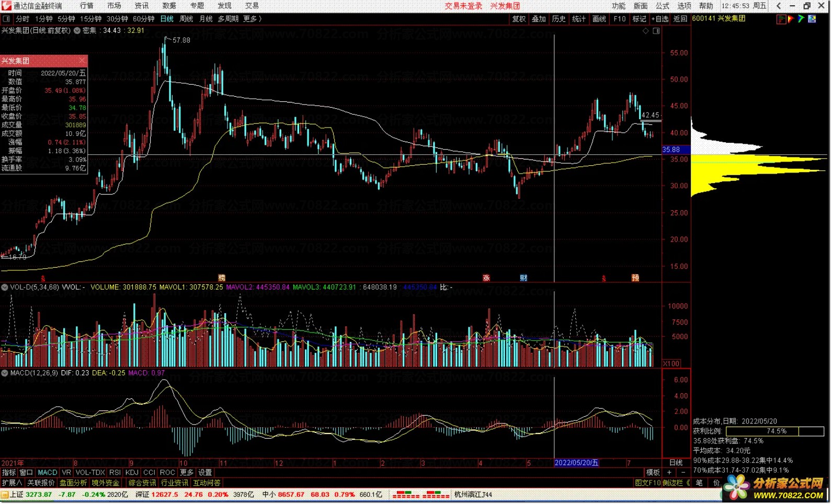The height and width of the screenshot is (504, 832).
Task: Switch to 分时 chart period
Action: 22,19
